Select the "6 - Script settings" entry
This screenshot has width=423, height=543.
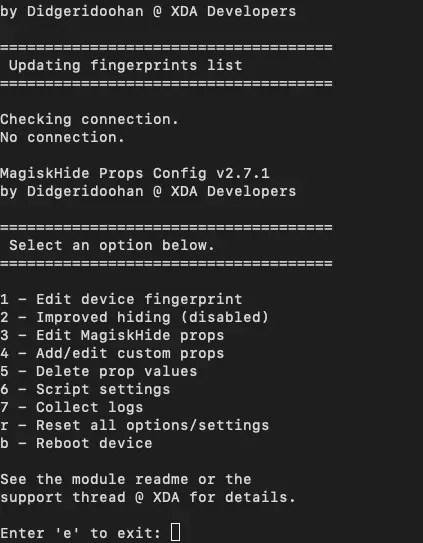[85, 390]
